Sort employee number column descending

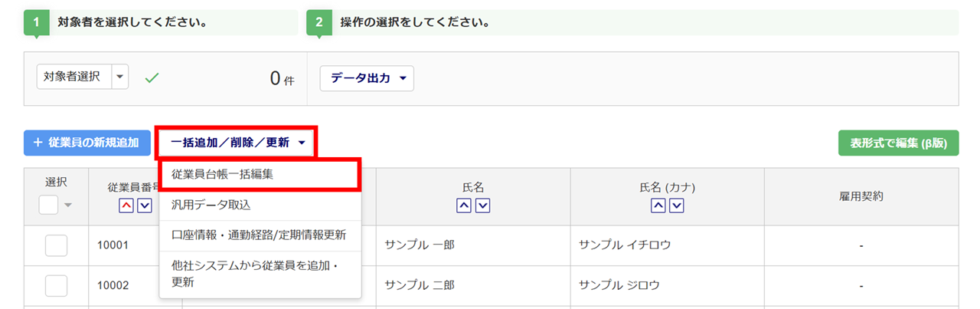pyautogui.click(x=144, y=205)
